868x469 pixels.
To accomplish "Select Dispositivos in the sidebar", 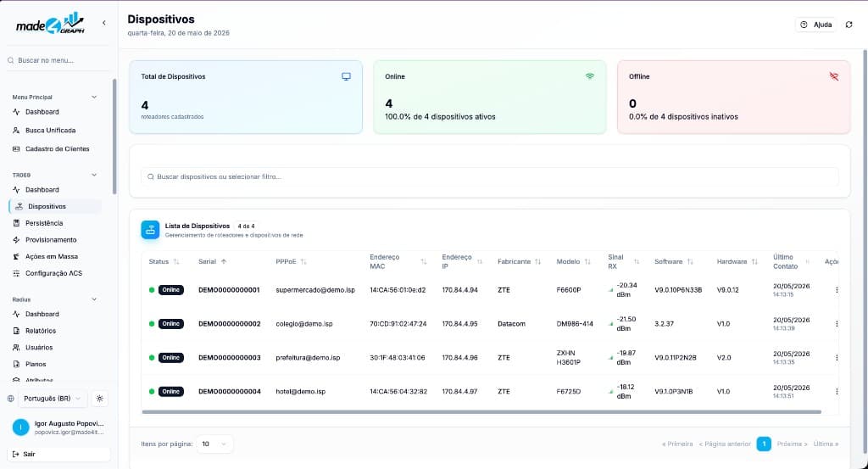I will [55, 206].
